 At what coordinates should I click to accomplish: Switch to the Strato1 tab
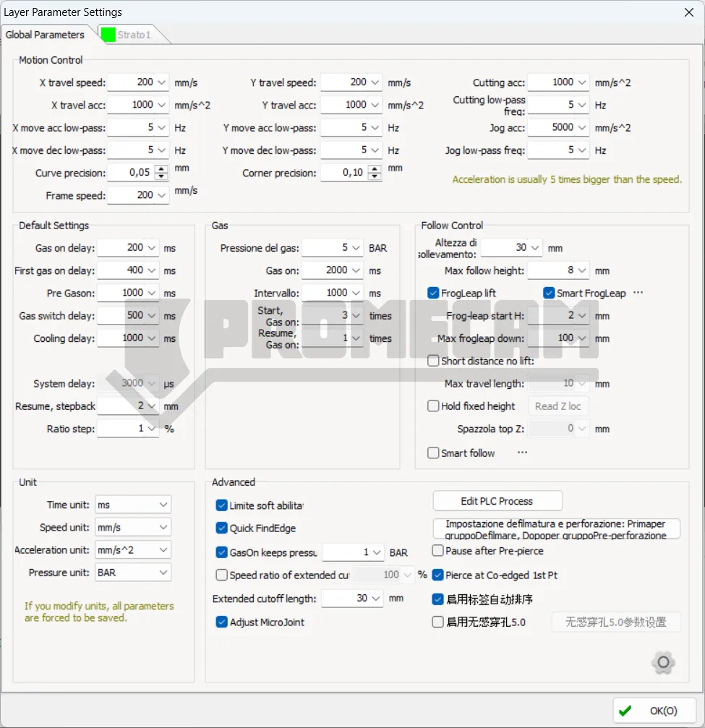pos(134,35)
